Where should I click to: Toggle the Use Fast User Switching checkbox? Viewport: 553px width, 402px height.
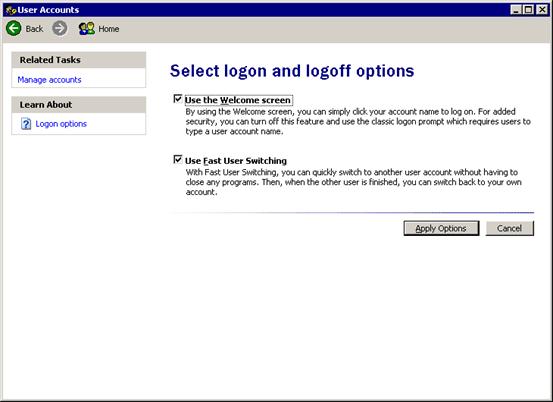click(178, 160)
